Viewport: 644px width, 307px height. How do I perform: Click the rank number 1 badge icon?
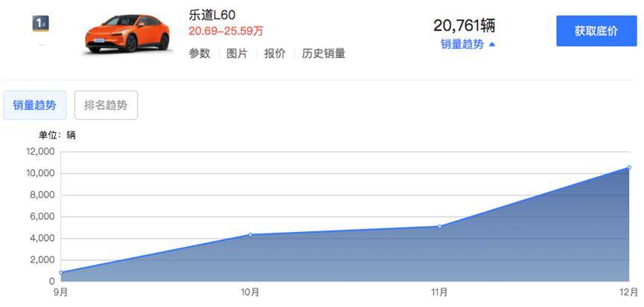click(41, 24)
